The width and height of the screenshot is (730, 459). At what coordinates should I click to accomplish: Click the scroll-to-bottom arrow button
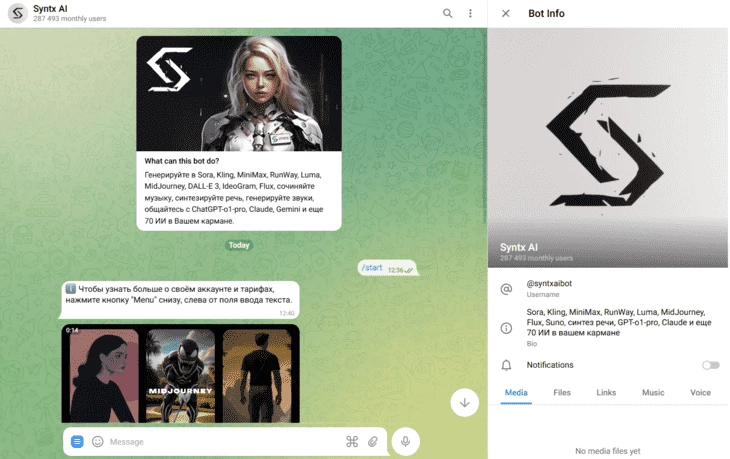click(x=465, y=403)
